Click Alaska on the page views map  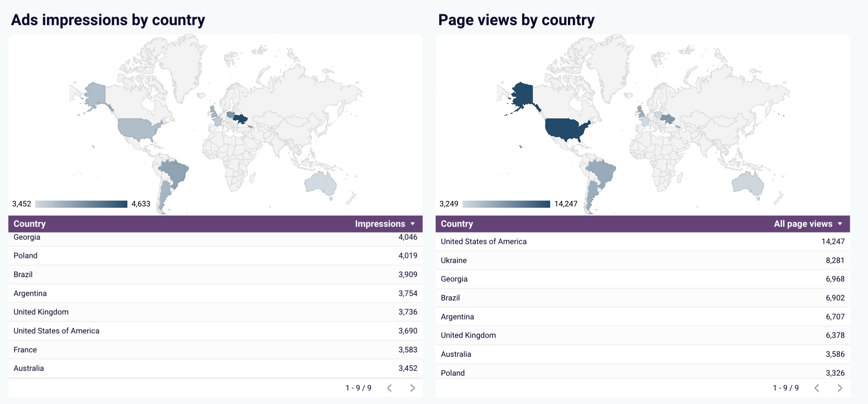[523, 95]
